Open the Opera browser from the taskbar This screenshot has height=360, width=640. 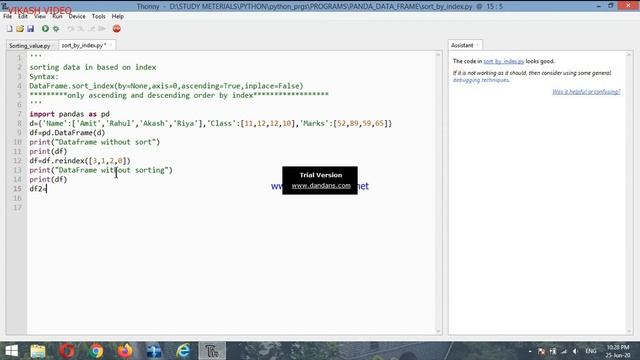pos(67,351)
